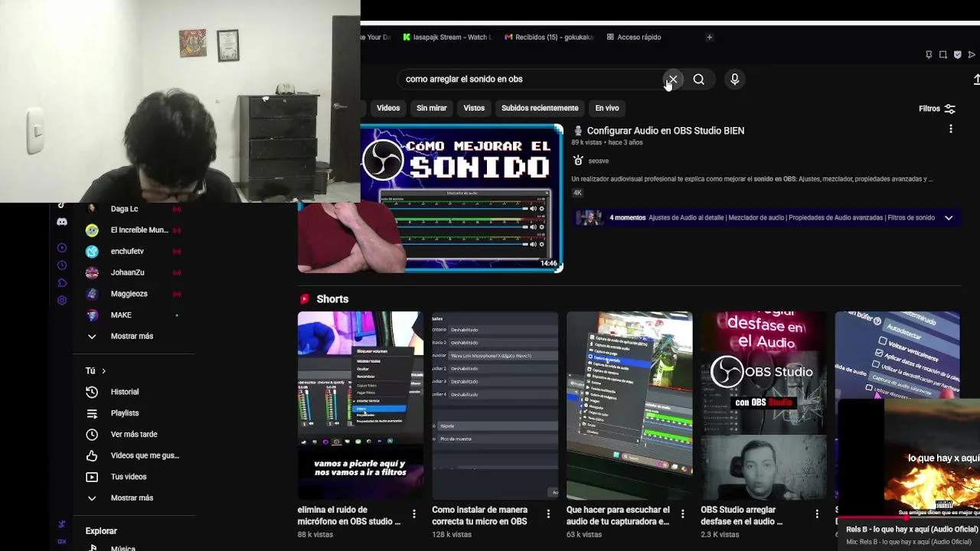This screenshot has width=980, height=551.
Task: Open the settings gear in browser sidebar
Action: [62, 300]
